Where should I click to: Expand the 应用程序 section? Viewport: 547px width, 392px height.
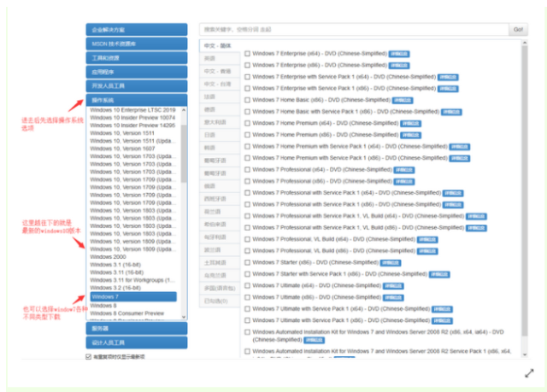click(x=137, y=72)
